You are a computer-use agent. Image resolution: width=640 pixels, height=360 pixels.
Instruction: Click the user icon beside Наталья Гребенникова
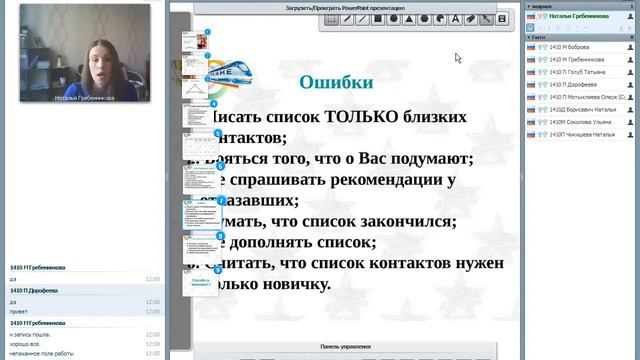630,16
